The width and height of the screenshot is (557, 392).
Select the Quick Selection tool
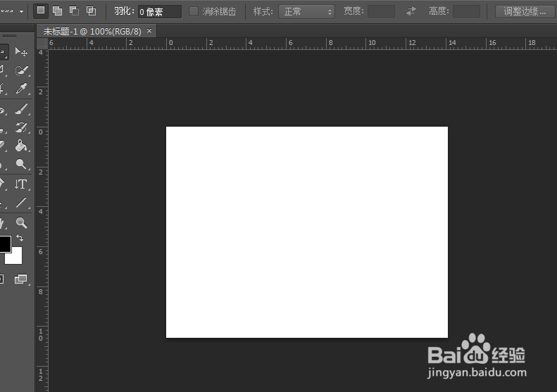21,70
